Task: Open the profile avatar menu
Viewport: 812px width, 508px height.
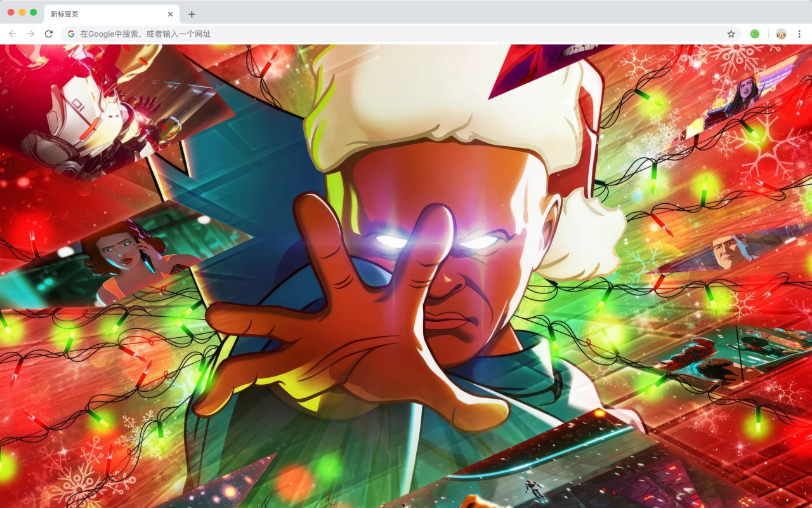Action: [782, 34]
